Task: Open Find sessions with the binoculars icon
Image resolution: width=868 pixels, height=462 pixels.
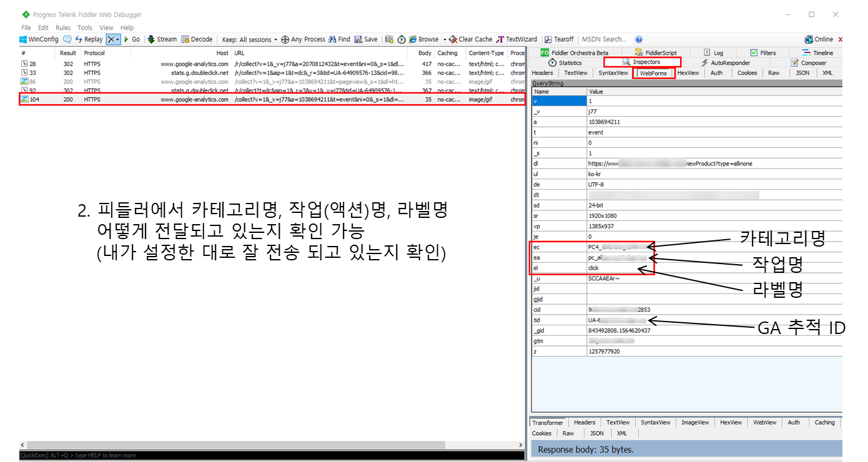Action: click(339, 39)
